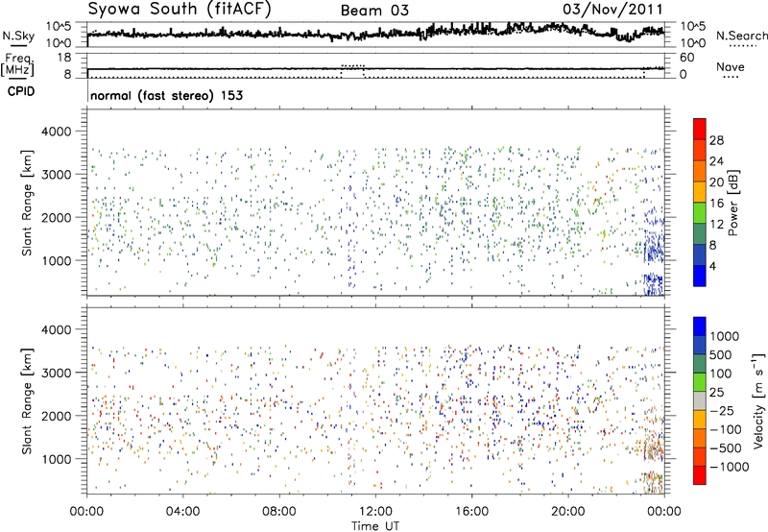Click the '4' label on power colorbar

[712, 266]
